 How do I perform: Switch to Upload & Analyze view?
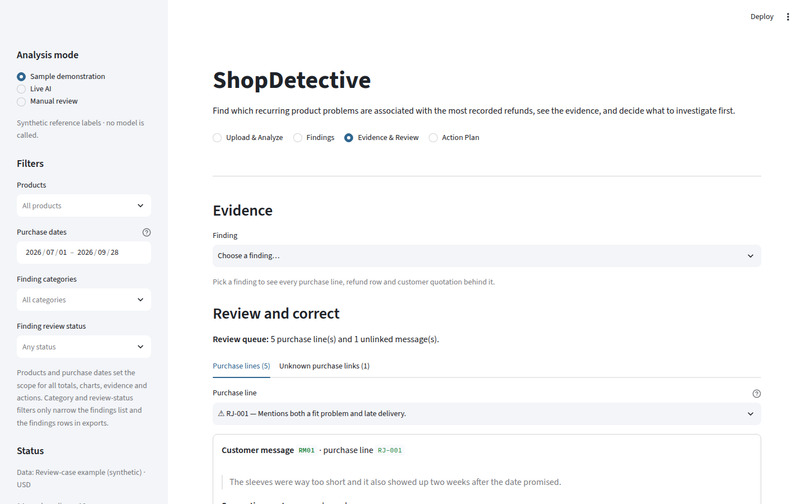(x=248, y=137)
